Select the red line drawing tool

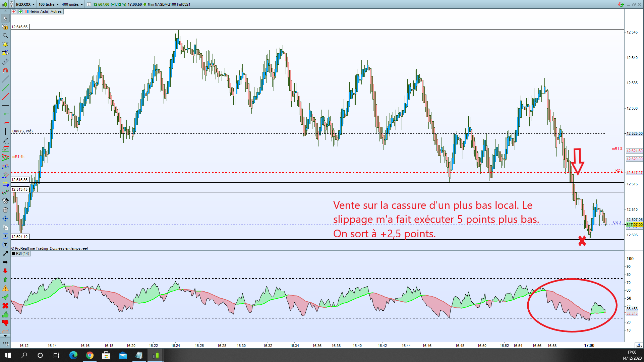(5, 97)
